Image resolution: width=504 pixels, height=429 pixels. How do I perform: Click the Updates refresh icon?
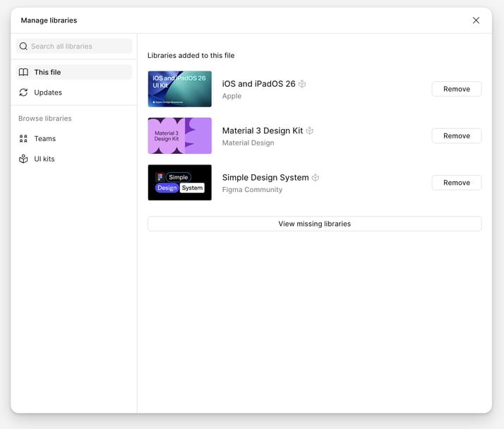[23, 92]
